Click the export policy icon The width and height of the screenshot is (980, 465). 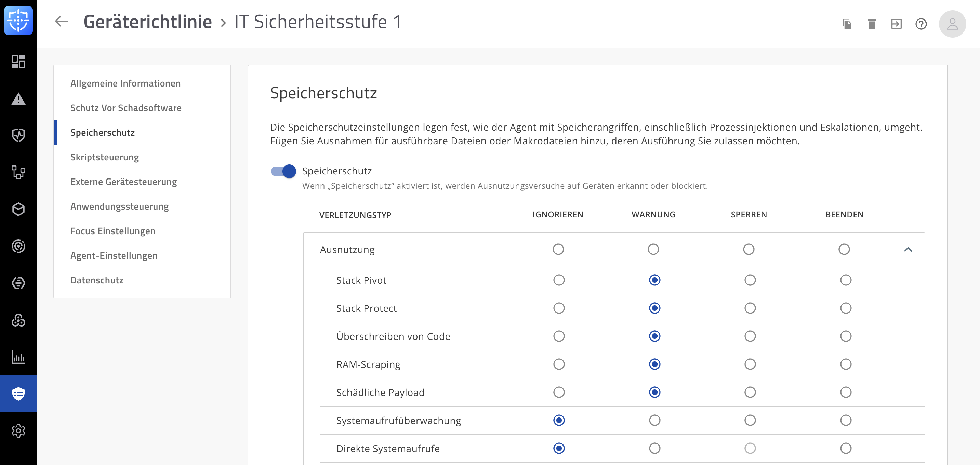tap(896, 24)
